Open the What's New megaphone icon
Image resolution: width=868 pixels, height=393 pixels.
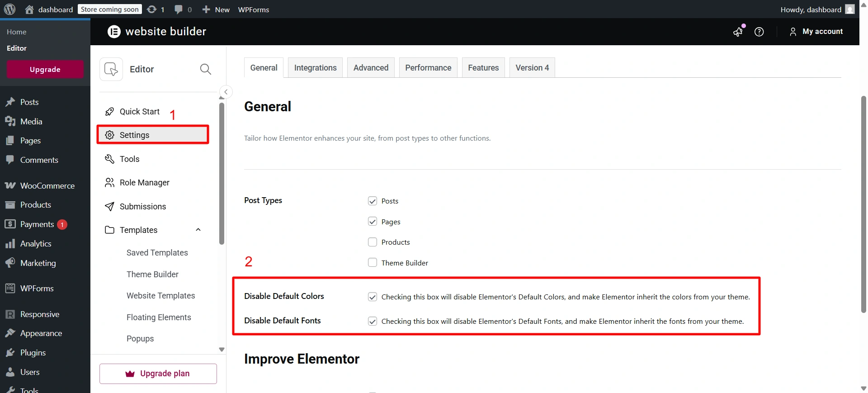(x=738, y=32)
